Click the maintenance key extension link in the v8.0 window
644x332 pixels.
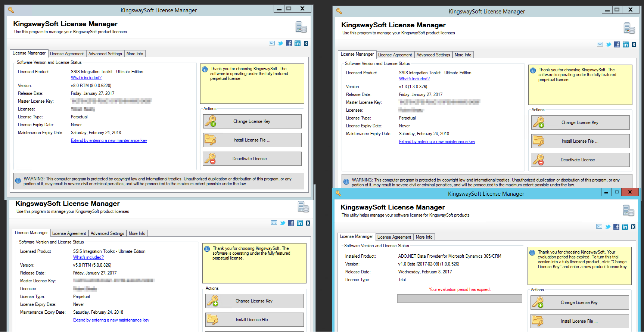(x=109, y=140)
